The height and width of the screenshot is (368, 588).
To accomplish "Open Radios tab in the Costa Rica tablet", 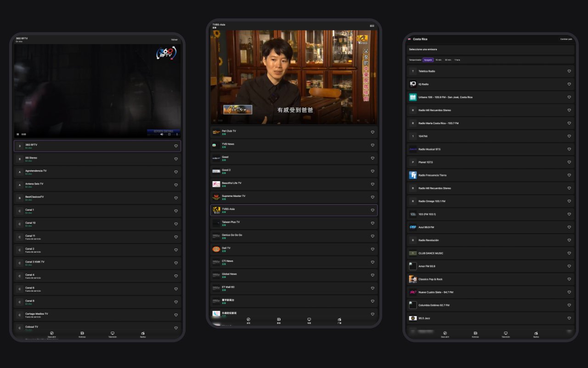I will pos(536,334).
